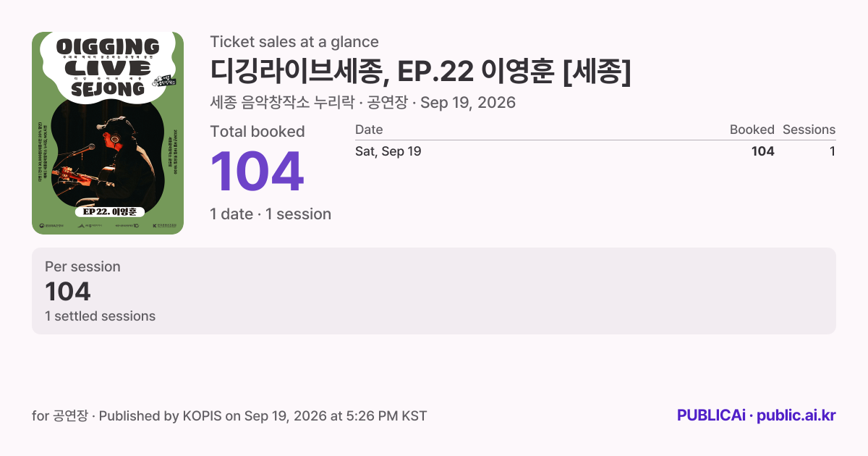Click the Booked column header

(x=752, y=130)
